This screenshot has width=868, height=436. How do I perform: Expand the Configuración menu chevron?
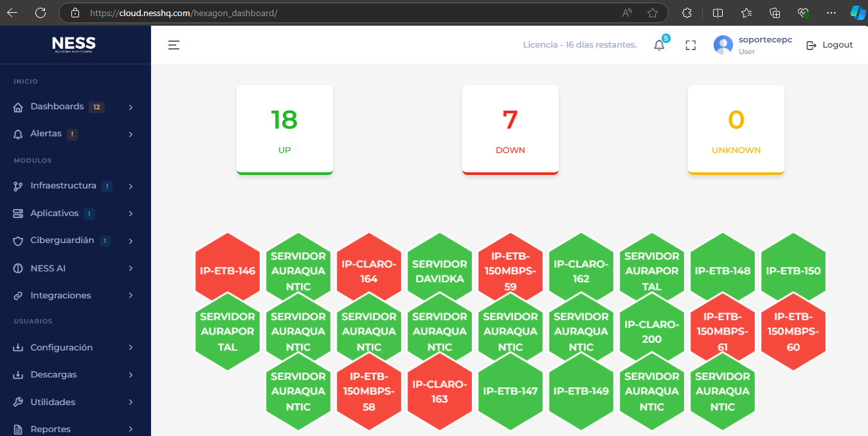pyautogui.click(x=131, y=347)
